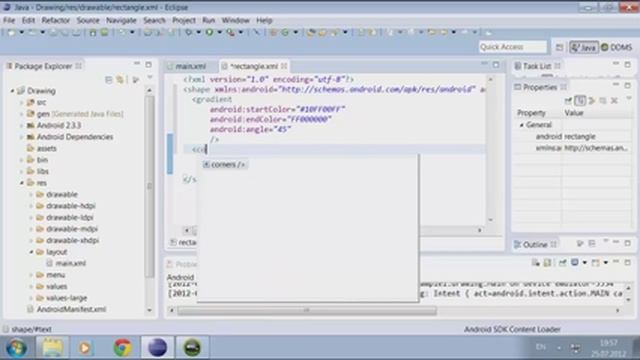The image size is (640, 360).
Task: Collapse the layout folder
Action: [x=31, y=252]
